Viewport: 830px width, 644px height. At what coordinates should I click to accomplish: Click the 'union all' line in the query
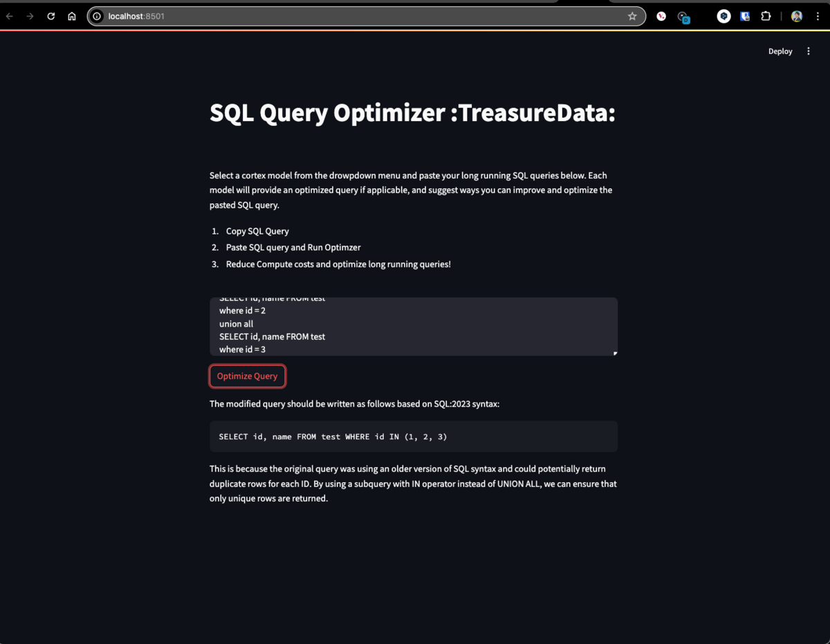[236, 324]
